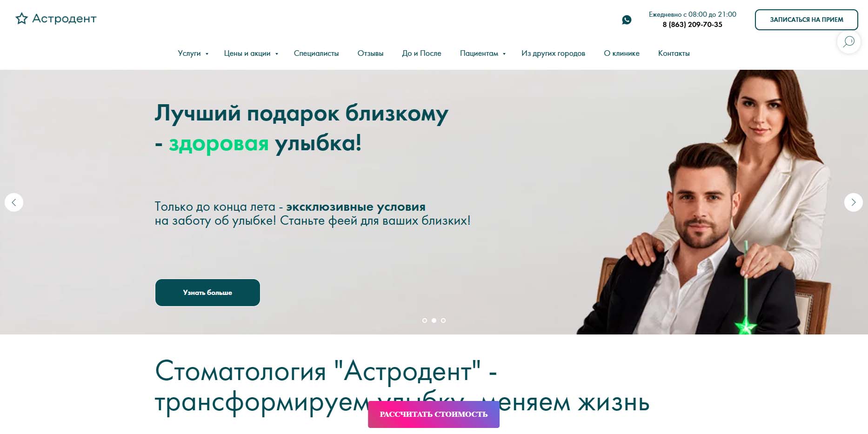Open the Отзывы menu item
Screen dimensions: 868x434
click(370, 53)
